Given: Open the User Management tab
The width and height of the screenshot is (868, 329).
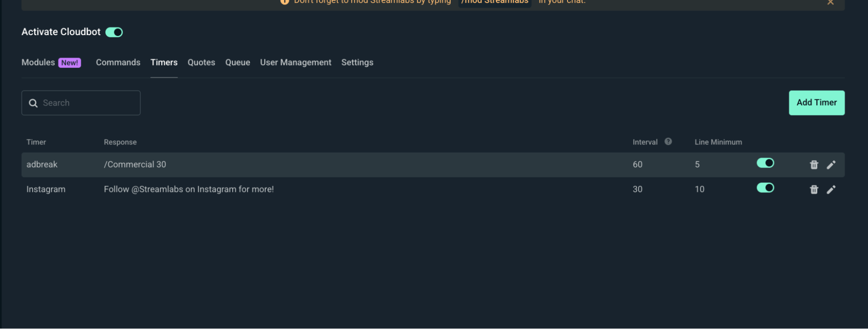Looking at the screenshot, I should tap(296, 63).
